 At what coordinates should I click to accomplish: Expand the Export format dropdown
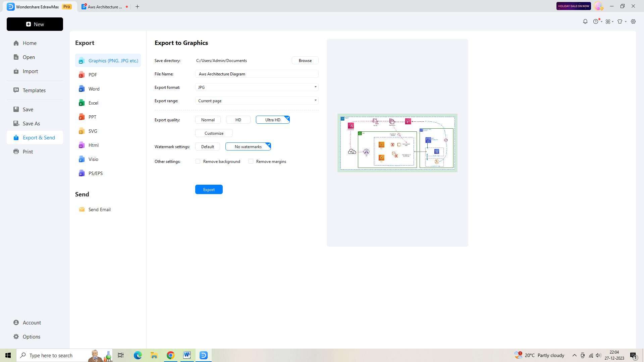[x=315, y=87]
